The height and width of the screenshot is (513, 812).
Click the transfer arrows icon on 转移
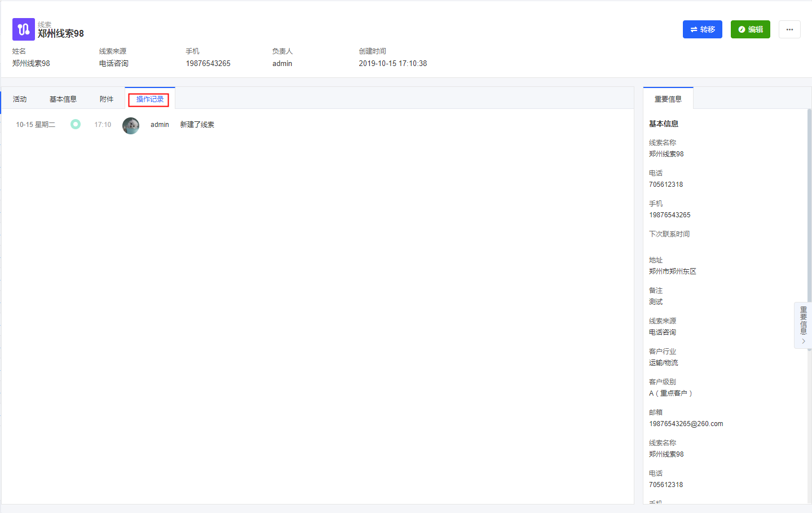coord(694,30)
